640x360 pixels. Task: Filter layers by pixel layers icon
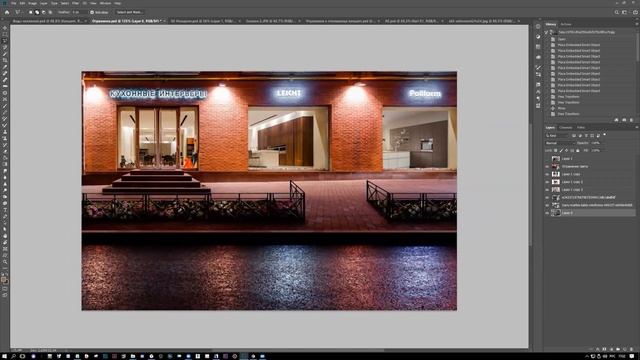click(574, 136)
